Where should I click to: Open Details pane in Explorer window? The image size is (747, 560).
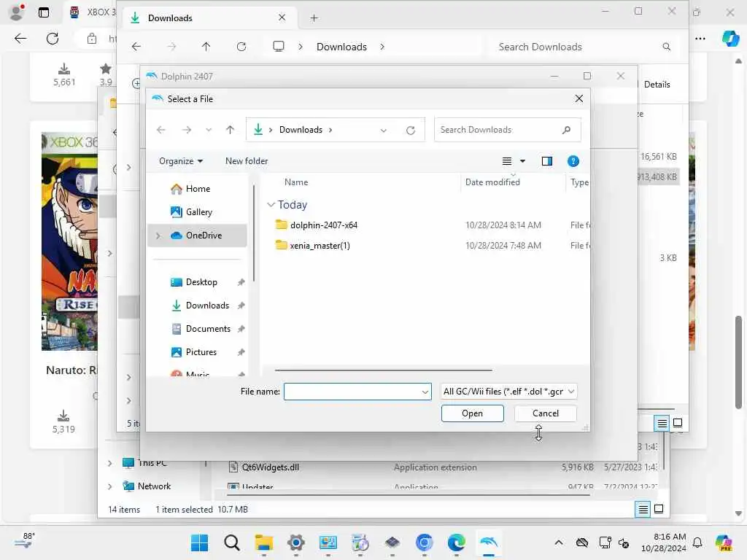[x=657, y=85]
